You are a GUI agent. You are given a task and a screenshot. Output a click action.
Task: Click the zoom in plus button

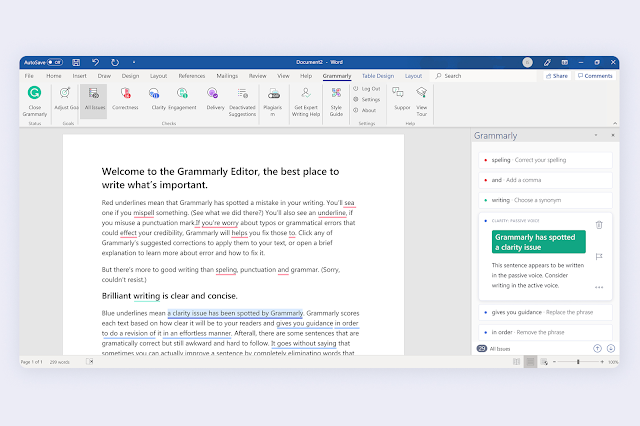602,362
